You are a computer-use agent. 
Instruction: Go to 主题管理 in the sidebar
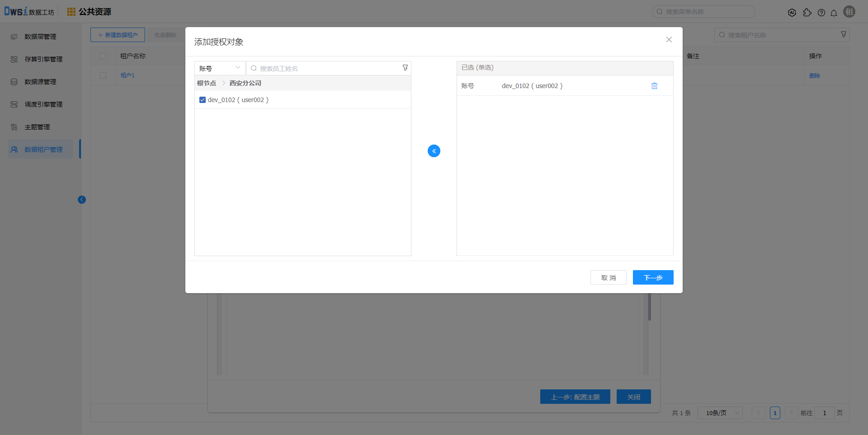37,127
